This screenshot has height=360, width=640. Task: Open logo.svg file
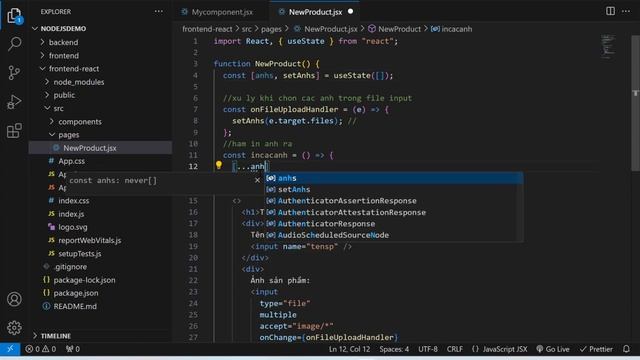(100, 227)
